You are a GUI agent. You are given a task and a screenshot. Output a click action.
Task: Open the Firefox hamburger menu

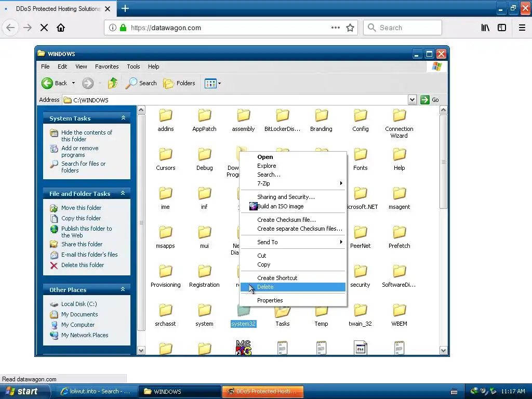point(522,28)
